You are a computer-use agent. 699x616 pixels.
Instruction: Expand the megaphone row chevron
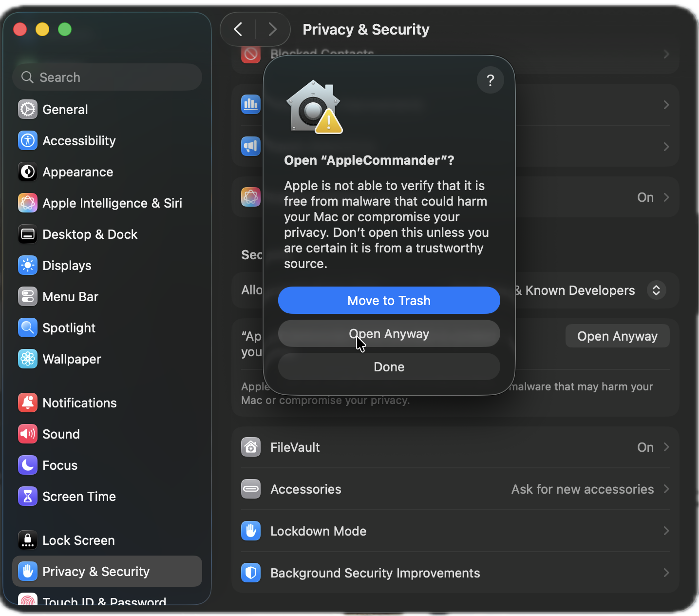(666, 147)
